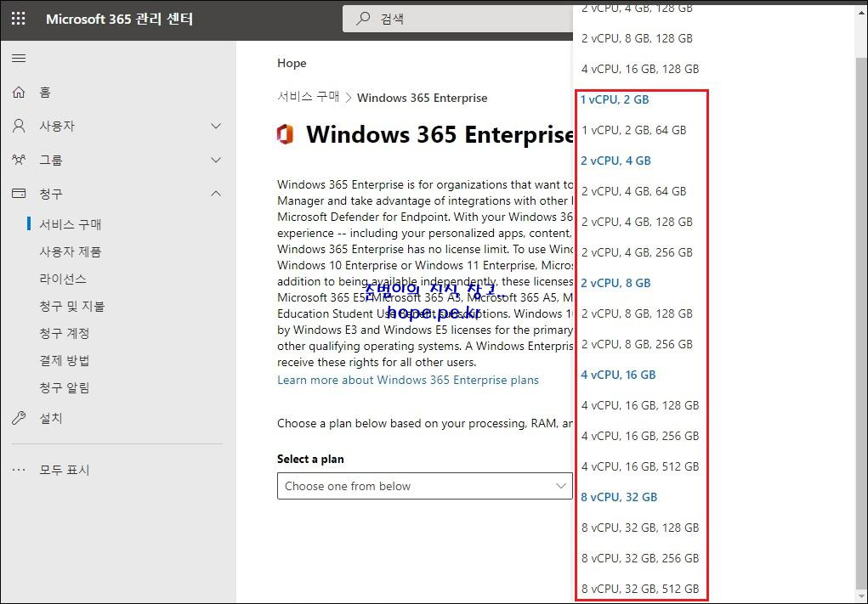Open 청구 및 지불 page
This screenshot has width=868, height=604.
(72, 306)
